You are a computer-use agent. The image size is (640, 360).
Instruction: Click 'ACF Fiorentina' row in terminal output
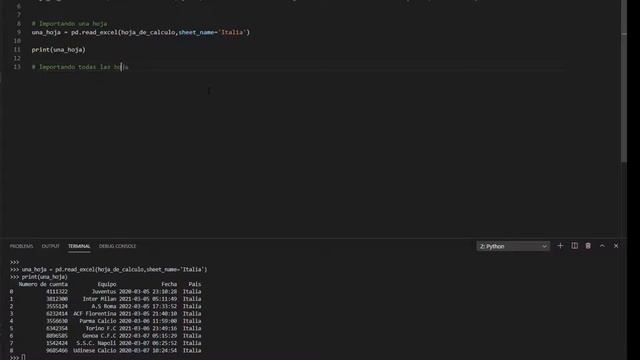pyautogui.click(x=105, y=313)
